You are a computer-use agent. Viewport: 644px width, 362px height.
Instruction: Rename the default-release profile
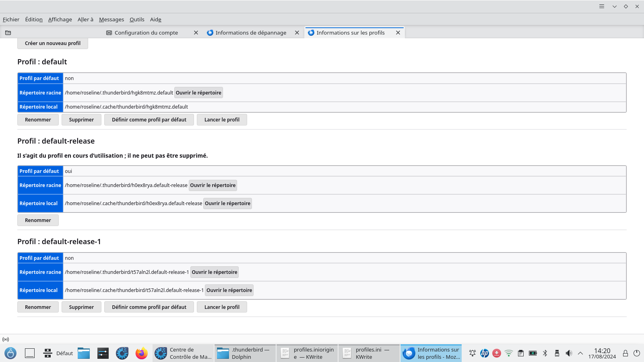tap(38, 220)
